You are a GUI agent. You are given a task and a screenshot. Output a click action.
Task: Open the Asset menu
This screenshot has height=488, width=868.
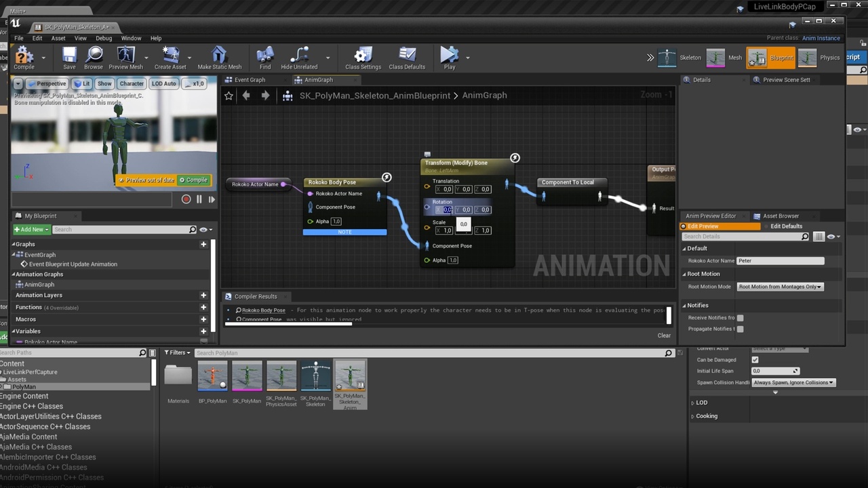58,38
